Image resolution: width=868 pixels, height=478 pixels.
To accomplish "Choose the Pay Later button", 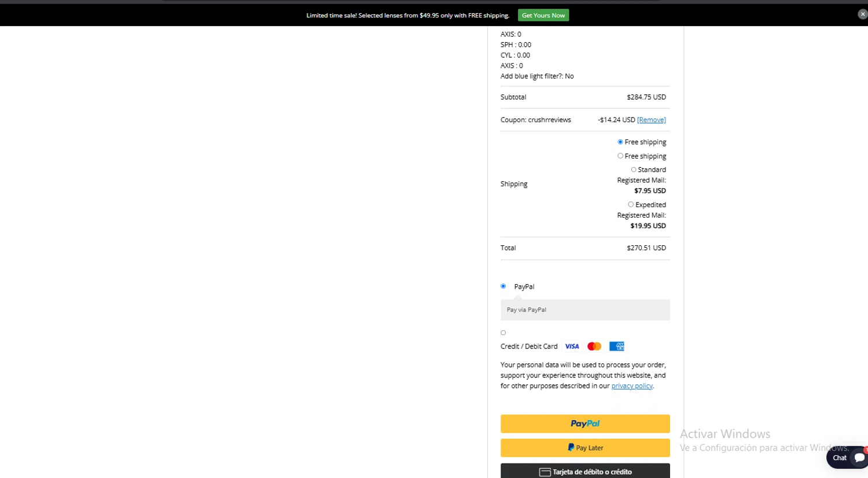I will 585,448.
